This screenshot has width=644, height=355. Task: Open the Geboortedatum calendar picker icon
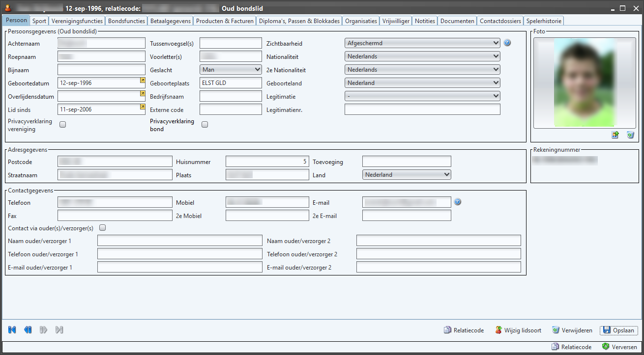143,80
